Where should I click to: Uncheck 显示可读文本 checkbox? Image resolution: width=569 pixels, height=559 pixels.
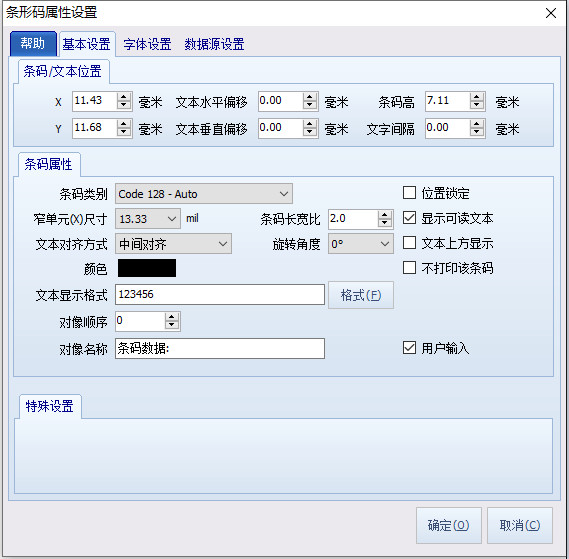pyautogui.click(x=409, y=218)
